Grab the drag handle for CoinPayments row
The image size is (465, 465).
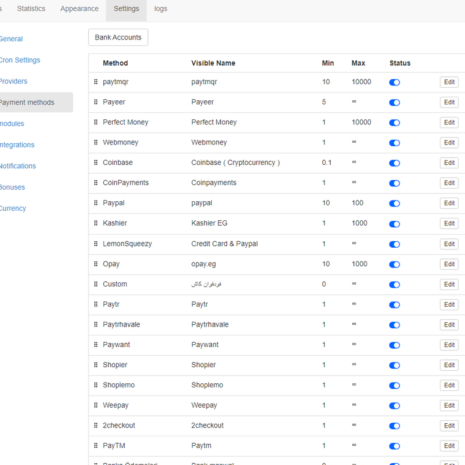(x=96, y=183)
